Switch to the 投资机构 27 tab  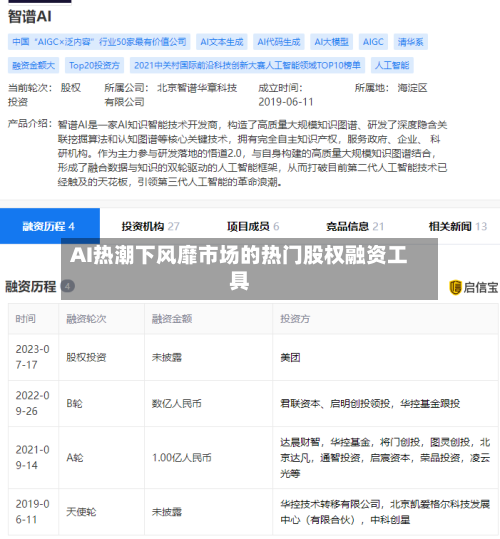pos(150,227)
